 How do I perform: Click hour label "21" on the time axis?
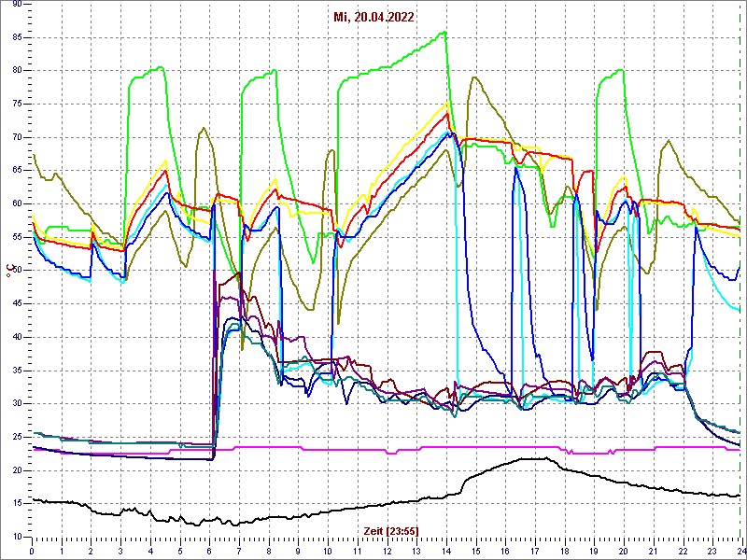[652, 552]
